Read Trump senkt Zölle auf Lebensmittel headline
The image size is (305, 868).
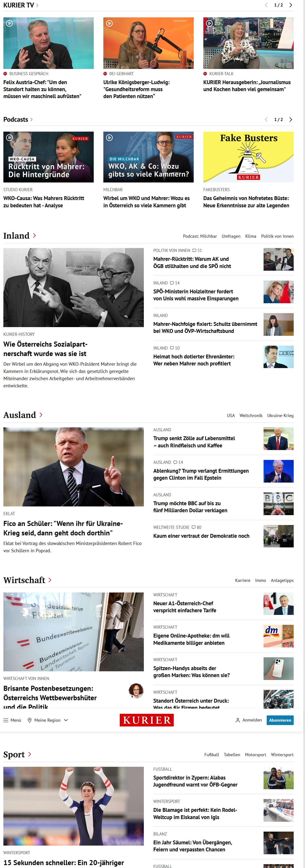194,442
